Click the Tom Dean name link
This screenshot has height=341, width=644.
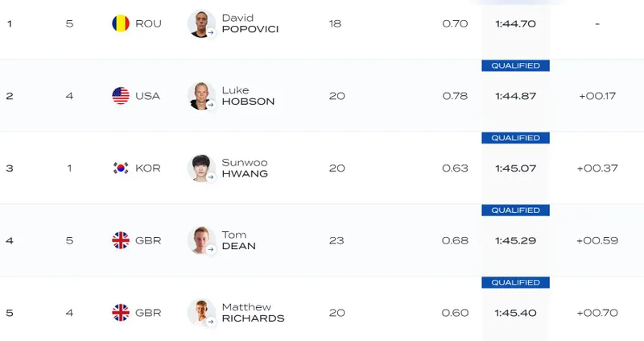(x=238, y=240)
